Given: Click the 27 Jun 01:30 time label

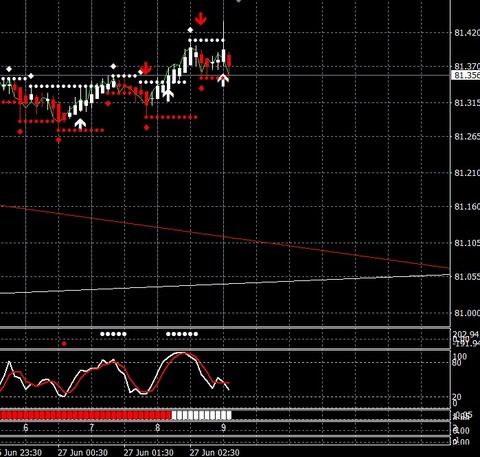Looking at the screenshot, I should click(149, 452).
